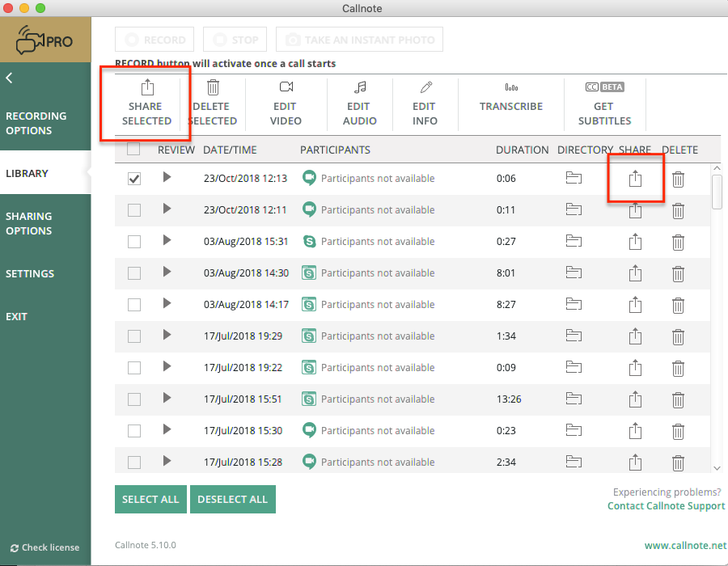Open directory folder for 23/Oct/2018 12:13 recording
The height and width of the screenshot is (566, 728).
tap(574, 178)
